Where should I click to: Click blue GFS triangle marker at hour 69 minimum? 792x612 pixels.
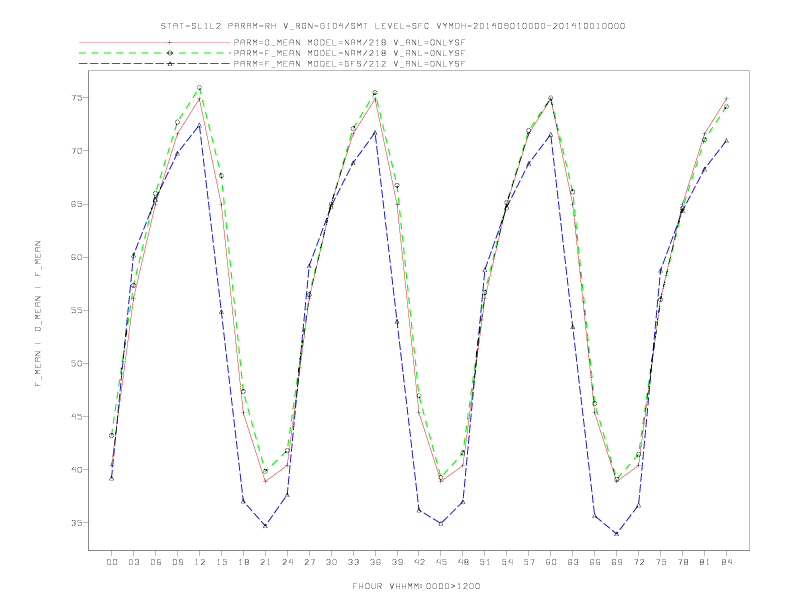click(x=617, y=533)
